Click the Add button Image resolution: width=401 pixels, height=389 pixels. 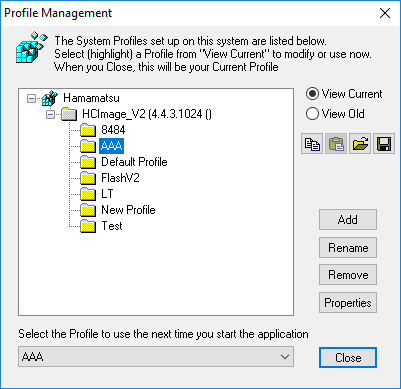[x=348, y=220]
